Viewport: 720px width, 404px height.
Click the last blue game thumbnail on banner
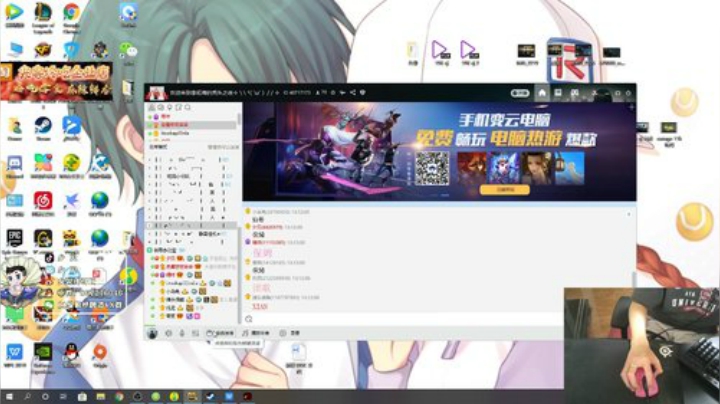pyautogui.click(x=569, y=168)
